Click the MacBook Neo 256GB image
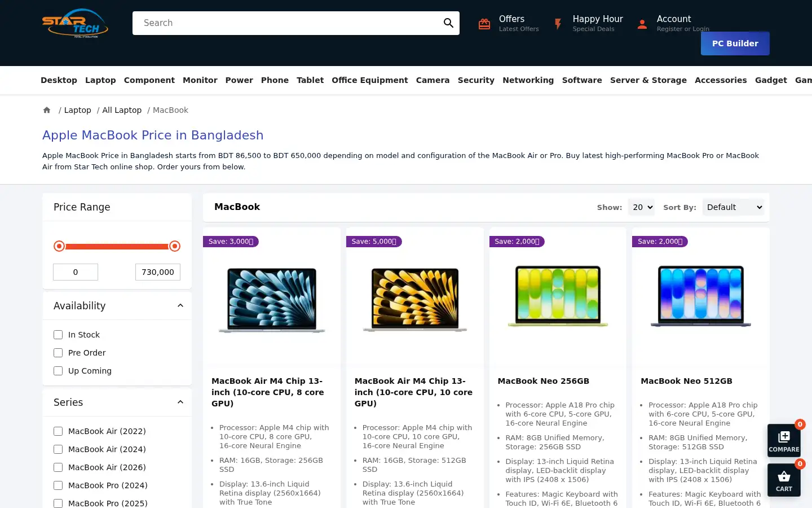812x508 pixels. tap(558, 296)
